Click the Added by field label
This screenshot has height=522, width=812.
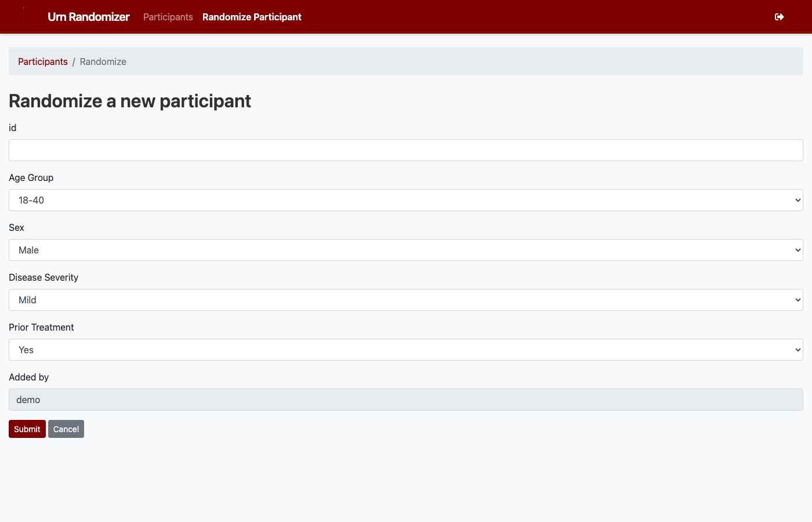[x=28, y=377]
